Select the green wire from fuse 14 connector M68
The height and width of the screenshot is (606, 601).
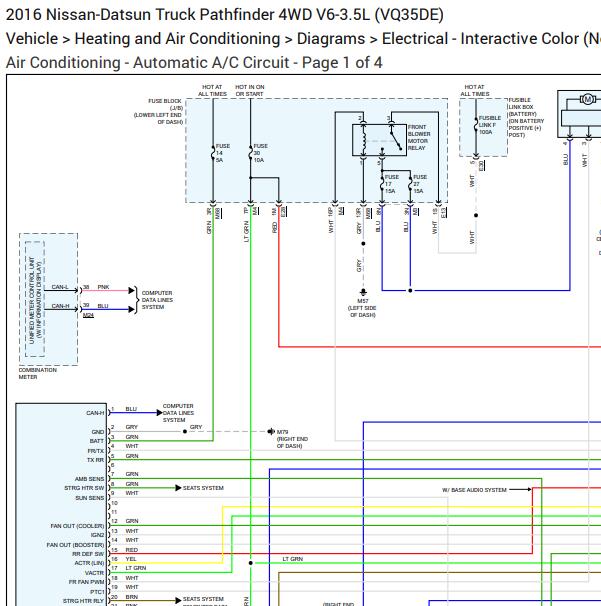pos(213,325)
